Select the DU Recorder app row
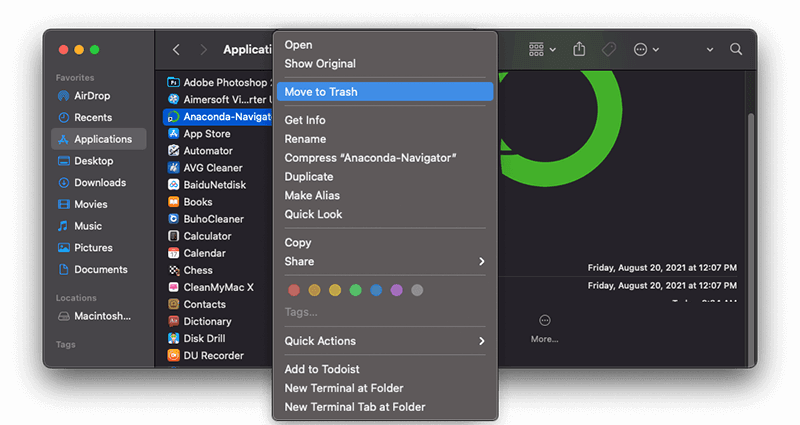Viewport: 800px width, 425px height. pos(218,356)
